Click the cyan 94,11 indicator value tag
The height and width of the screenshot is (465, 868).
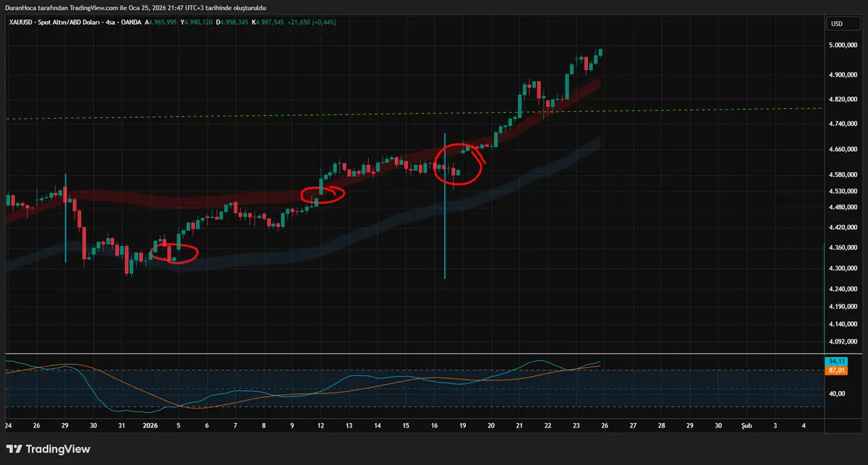click(x=838, y=361)
